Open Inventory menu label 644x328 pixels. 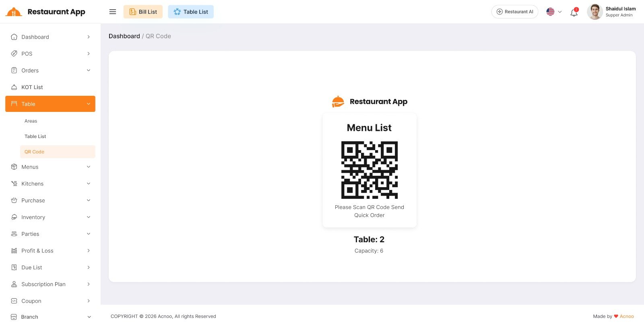click(x=33, y=217)
